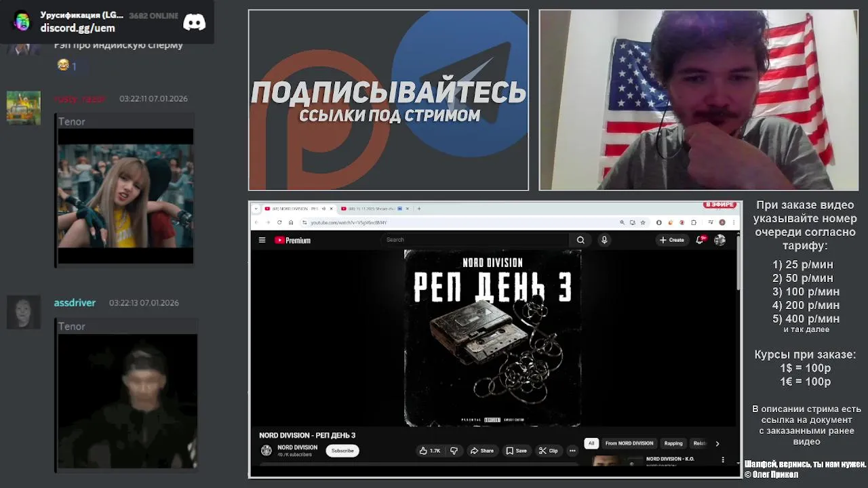The image size is (868, 488).
Task: Click timestamp 03:22:13 07.01.2026
Action: tap(144, 303)
